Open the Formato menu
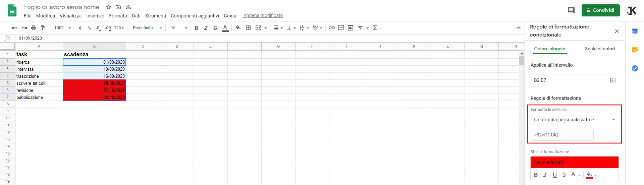Screen dimensions: 644x185 click(x=118, y=16)
